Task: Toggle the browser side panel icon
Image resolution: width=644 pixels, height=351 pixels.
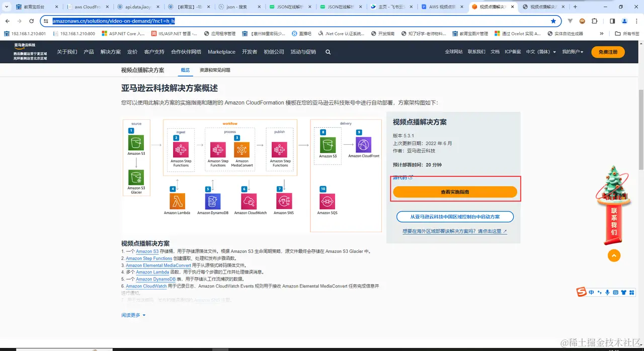Action: click(x=612, y=21)
